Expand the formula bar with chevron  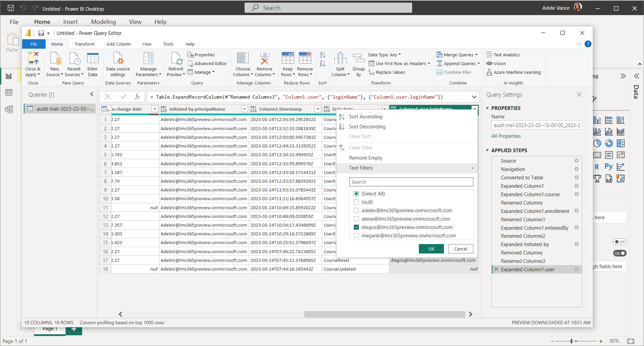click(x=474, y=97)
